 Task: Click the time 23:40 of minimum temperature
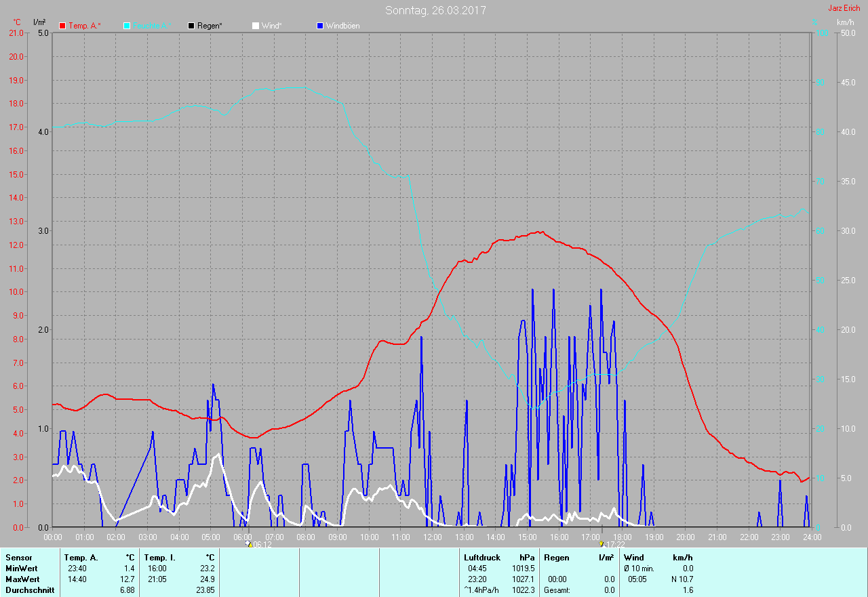[x=77, y=569]
